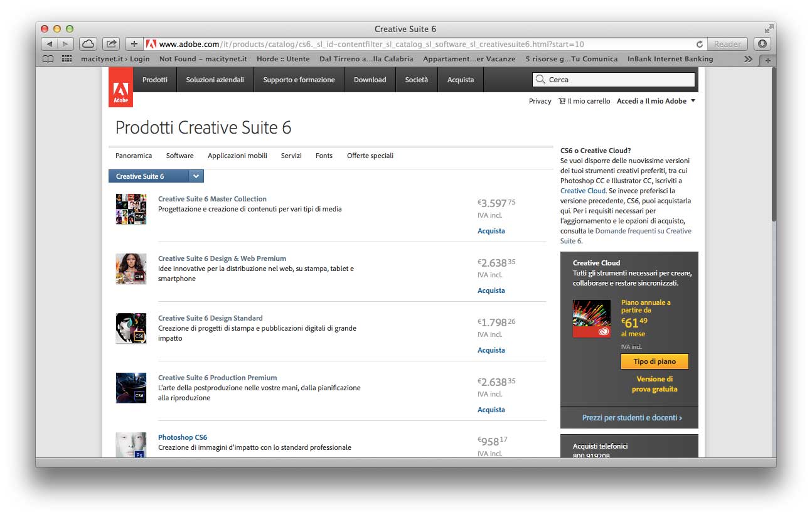Open the 5 risorse g...Tu Comunica bookmark
Screen dimensions: 812x517
click(x=572, y=59)
